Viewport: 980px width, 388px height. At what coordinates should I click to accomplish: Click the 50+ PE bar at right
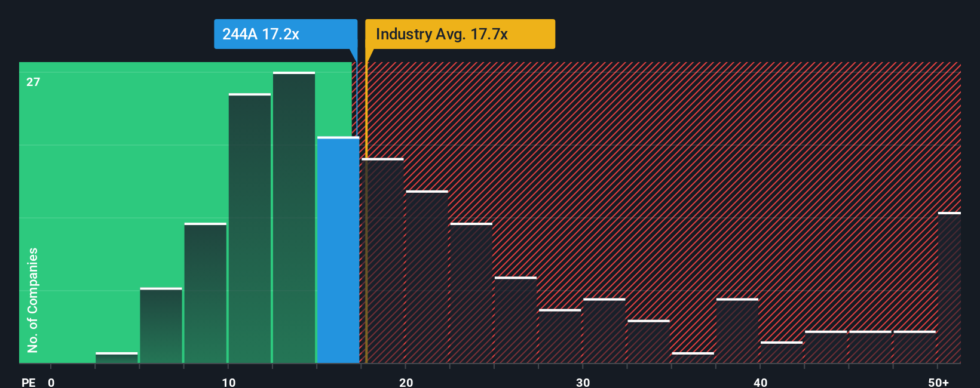(x=950, y=288)
